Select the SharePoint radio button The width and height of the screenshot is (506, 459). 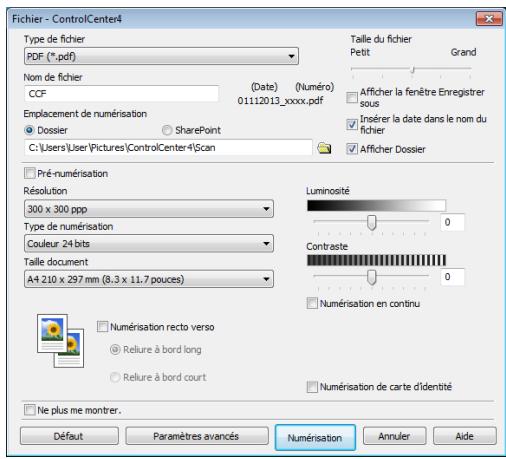pos(167,130)
